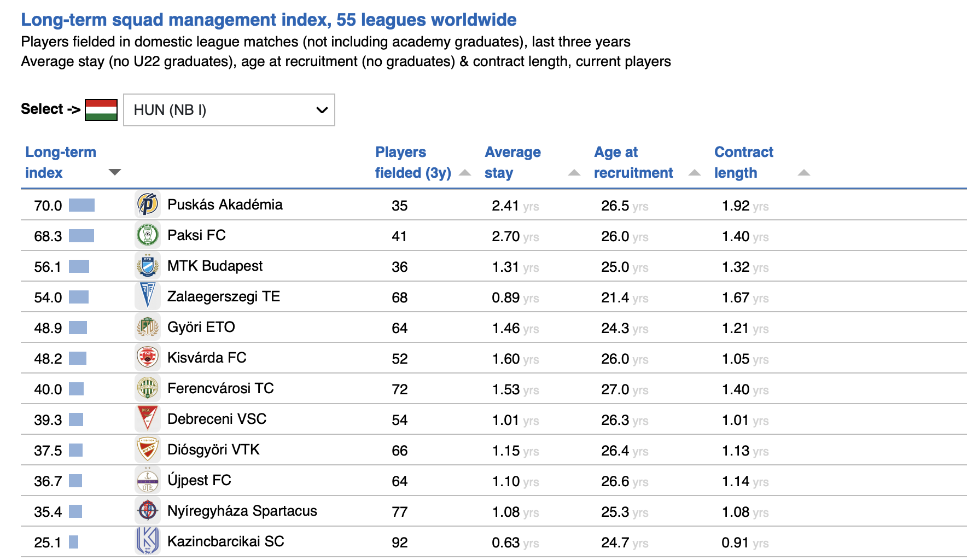Viewport: 967px width, 560px height.
Task: Click the Hungarian flag icon
Action: pyautogui.click(x=101, y=110)
